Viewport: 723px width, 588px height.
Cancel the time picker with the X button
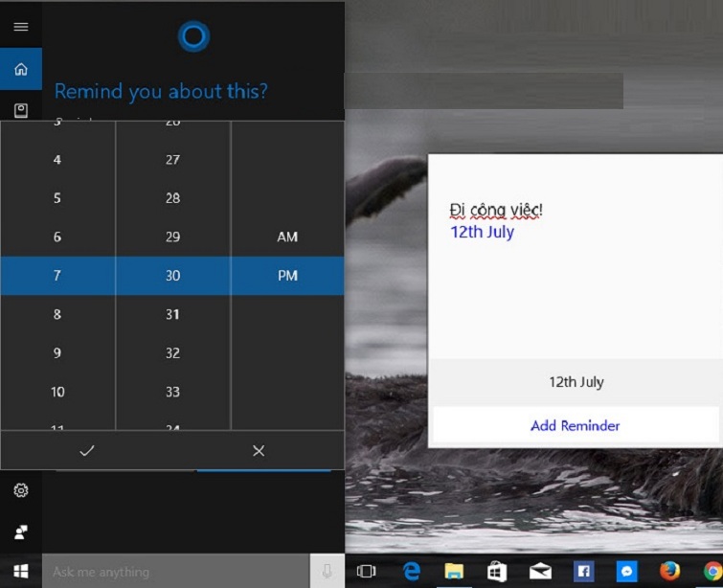259,450
